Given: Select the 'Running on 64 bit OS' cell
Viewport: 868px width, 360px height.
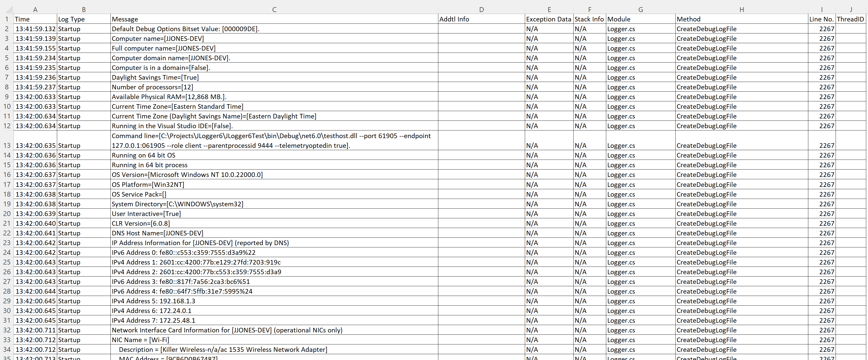Looking at the screenshot, I should coord(274,155).
